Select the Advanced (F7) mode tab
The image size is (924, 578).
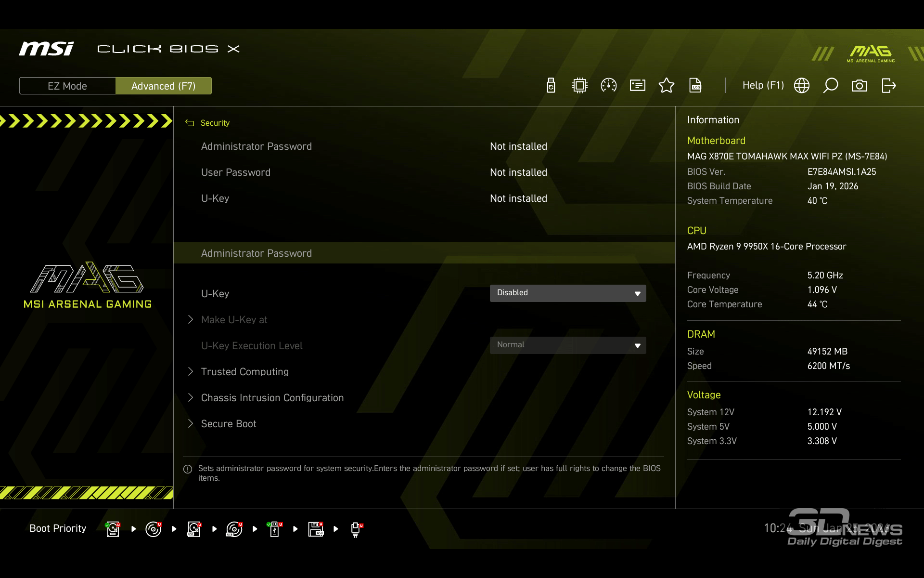(x=164, y=86)
